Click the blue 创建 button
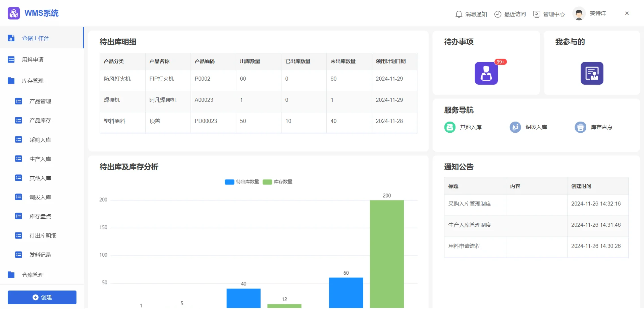This screenshot has height=309, width=644. click(42, 297)
